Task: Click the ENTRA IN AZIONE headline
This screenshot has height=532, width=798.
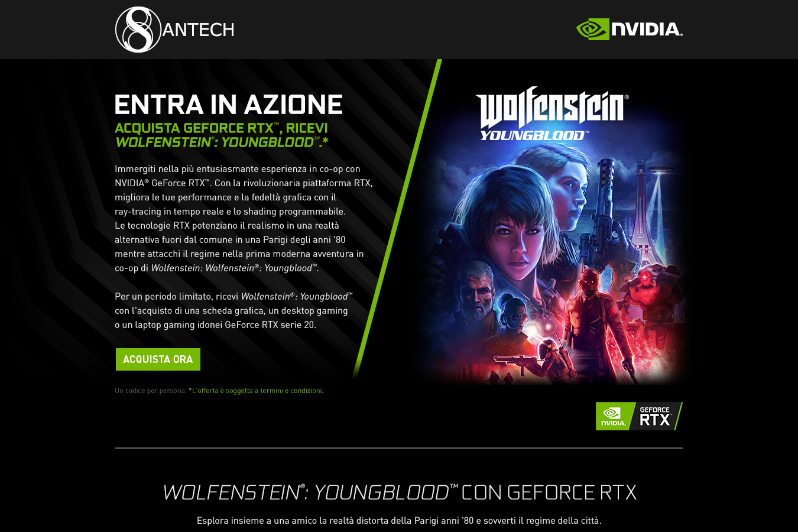Action: (x=229, y=105)
